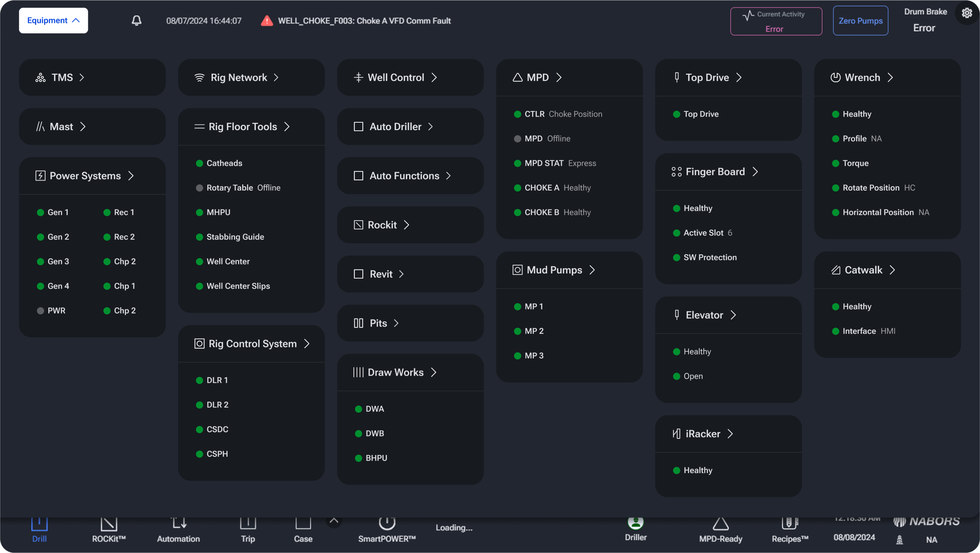Click the Auto Driller square checkbox icon
This screenshot has width=980, height=553.
358,127
